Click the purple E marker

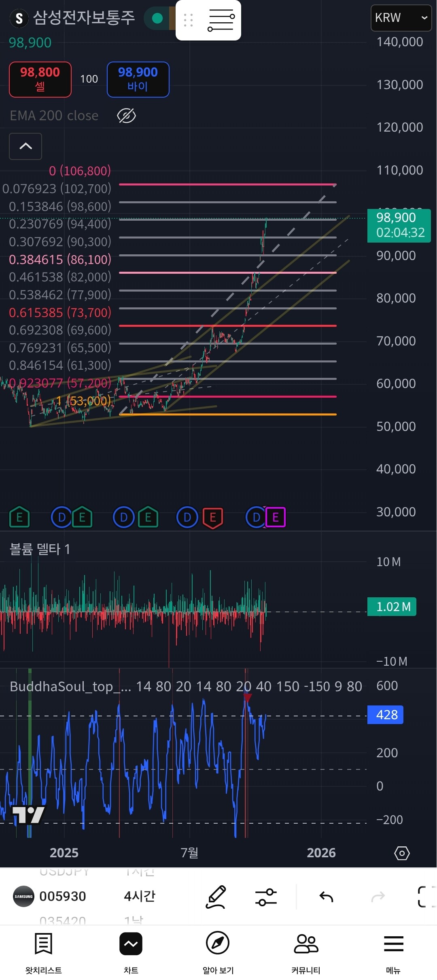(x=276, y=517)
